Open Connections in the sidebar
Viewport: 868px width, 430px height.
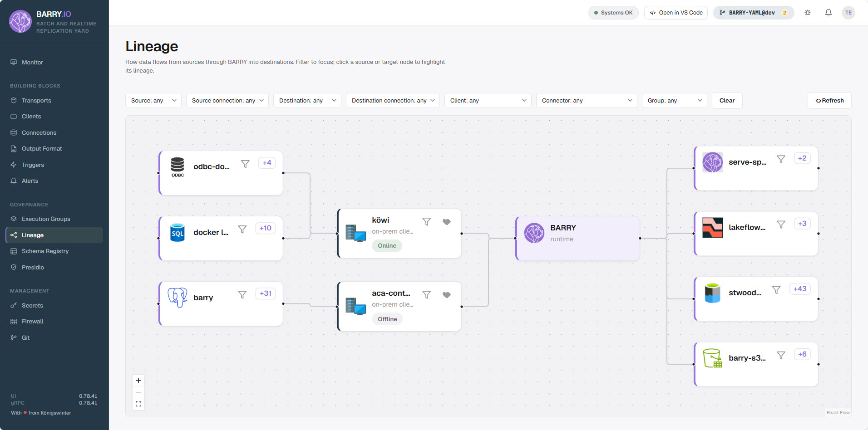pyautogui.click(x=54, y=133)
